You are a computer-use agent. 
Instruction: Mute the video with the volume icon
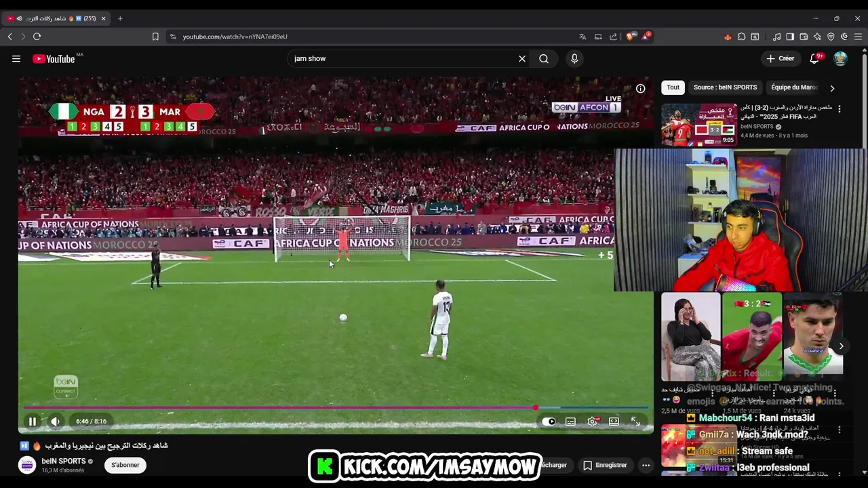tap(55, 422)
